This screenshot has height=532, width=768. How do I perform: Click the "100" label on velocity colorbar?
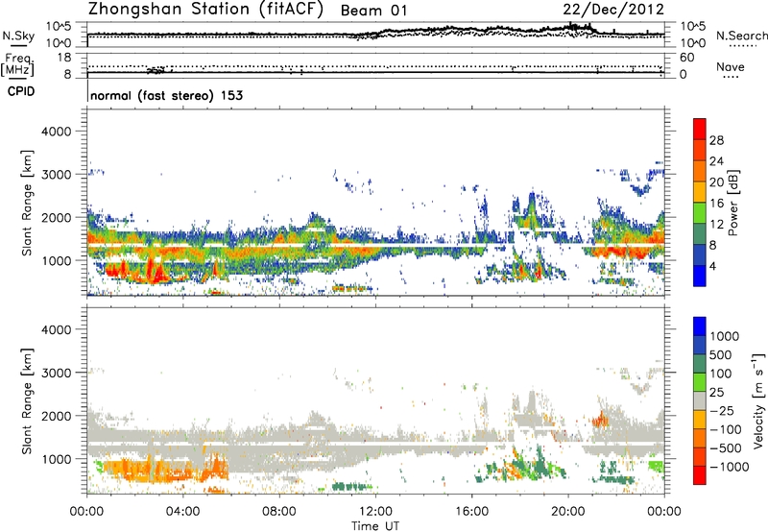[721, 374]
